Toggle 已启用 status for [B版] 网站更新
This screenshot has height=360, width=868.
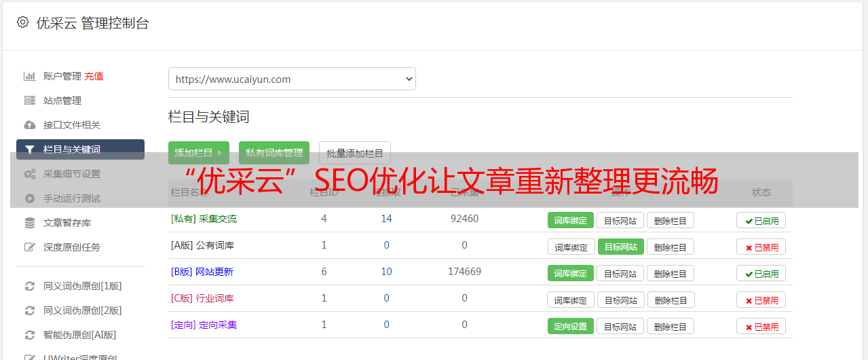(761, 273)
